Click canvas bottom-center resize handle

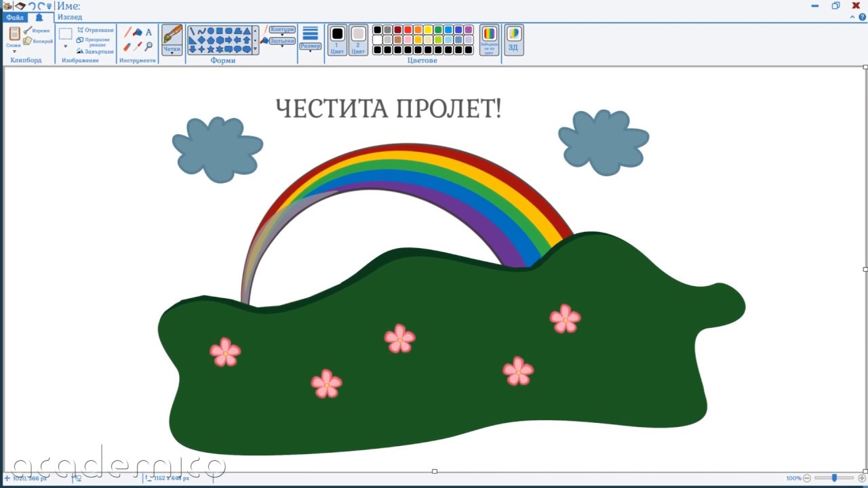(435, 471)
